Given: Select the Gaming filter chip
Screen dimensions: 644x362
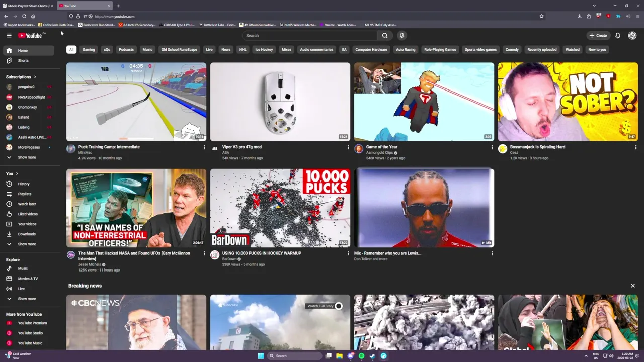Looking at the screenshot, I should click(x=89, y=49).
